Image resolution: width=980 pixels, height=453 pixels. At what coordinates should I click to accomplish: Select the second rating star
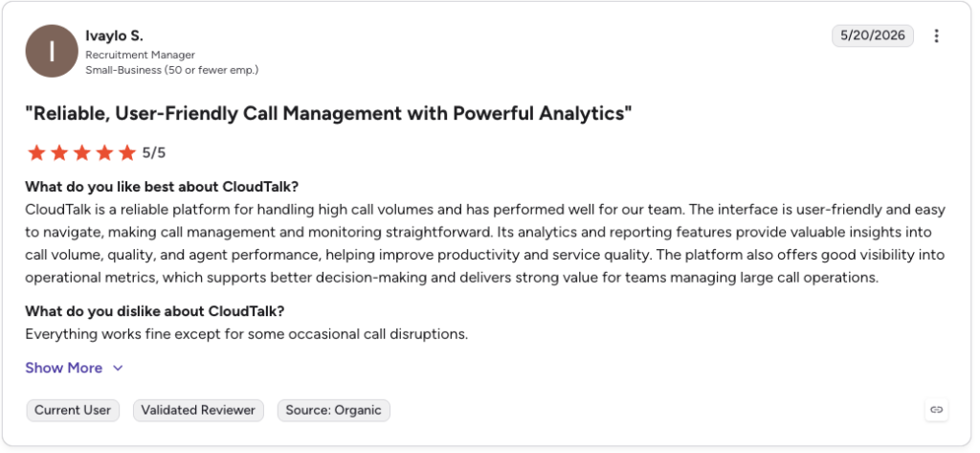point(58,152)
